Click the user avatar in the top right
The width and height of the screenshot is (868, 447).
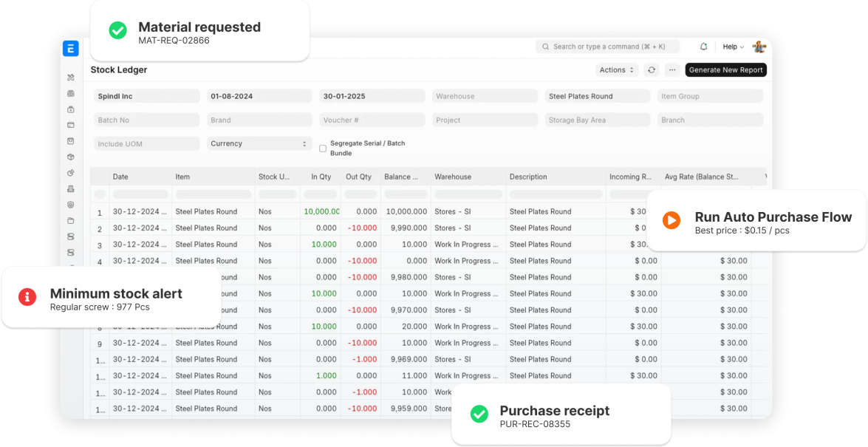tap(759, 46)
